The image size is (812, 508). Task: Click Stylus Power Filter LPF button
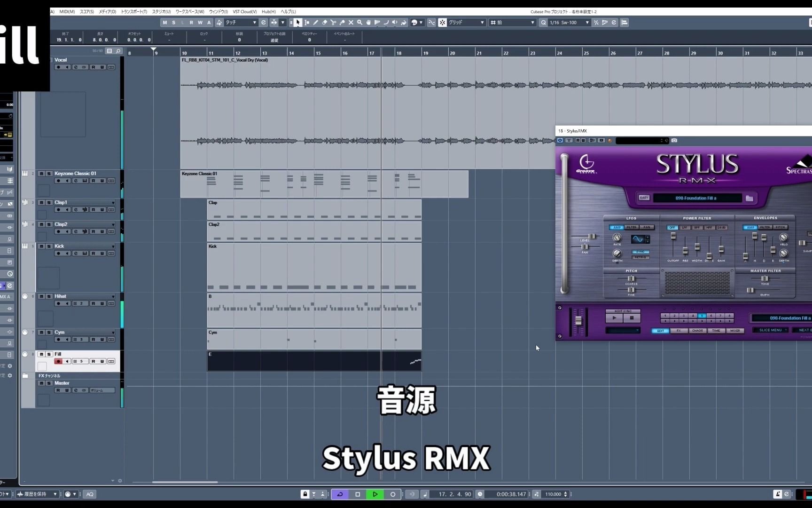[685, 228]
